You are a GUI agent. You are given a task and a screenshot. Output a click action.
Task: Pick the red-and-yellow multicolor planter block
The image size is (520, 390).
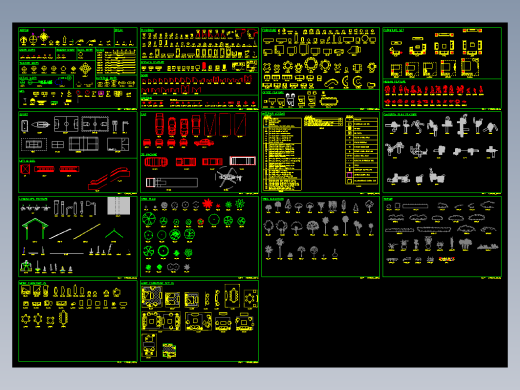(x=447, y=259)
